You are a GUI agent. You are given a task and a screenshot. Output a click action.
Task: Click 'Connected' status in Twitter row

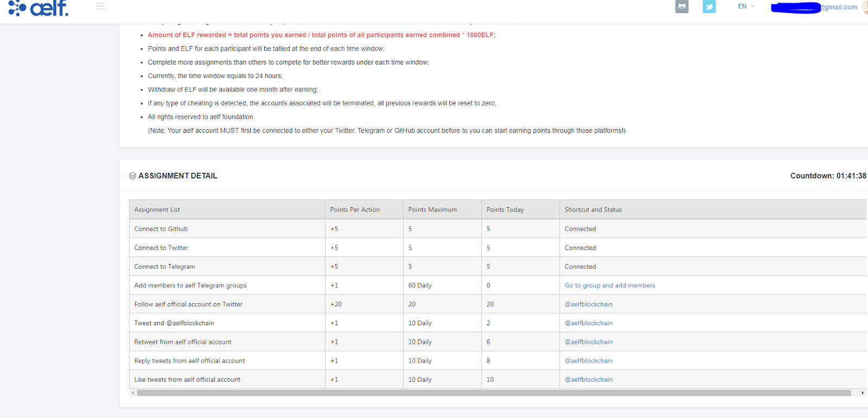click(x=580, y=248)
